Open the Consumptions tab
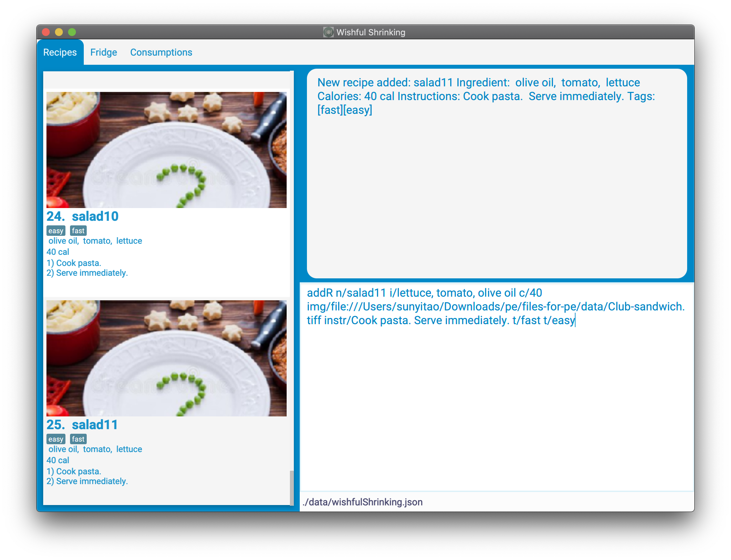The image size is (731, 560). pyautogui.click(x=161, y=52)
